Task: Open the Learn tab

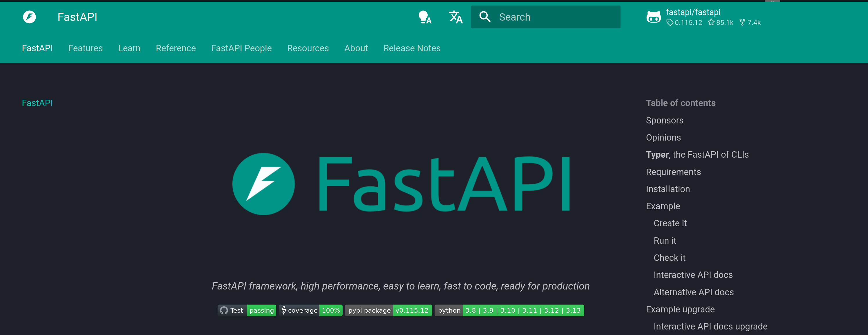Action: point(129,48)
